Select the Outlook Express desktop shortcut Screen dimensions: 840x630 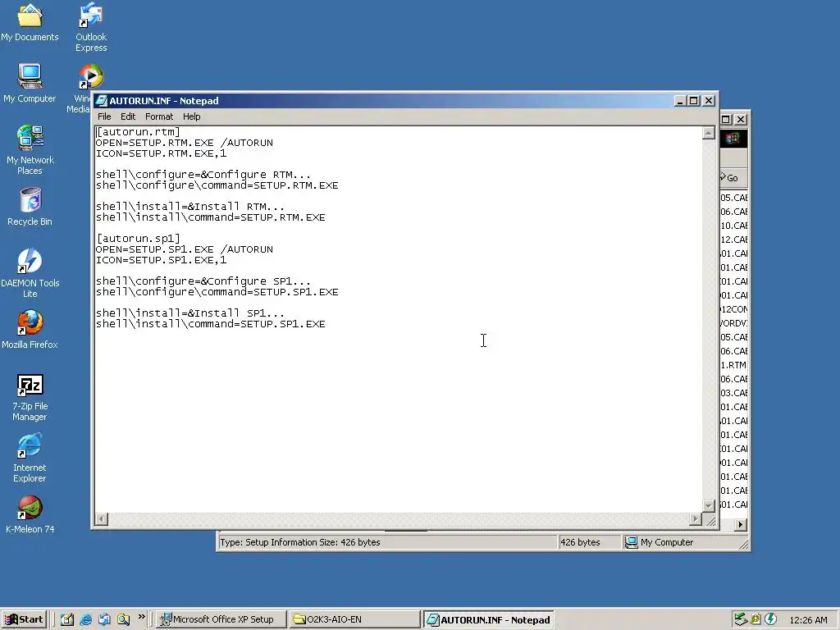91,27
